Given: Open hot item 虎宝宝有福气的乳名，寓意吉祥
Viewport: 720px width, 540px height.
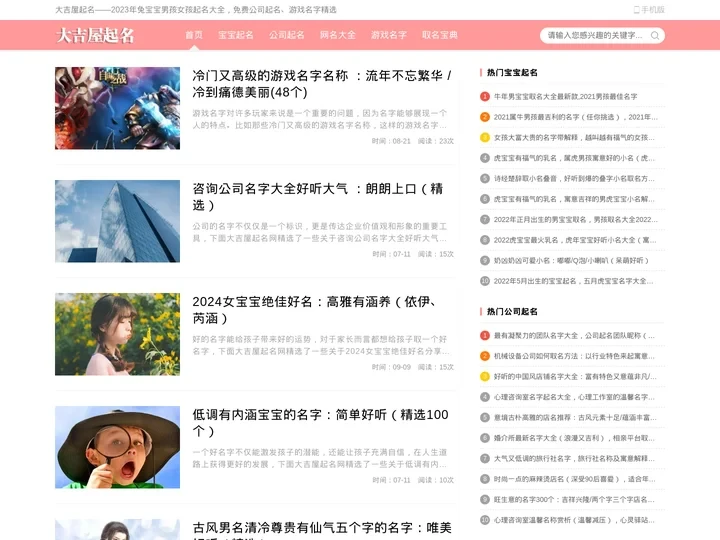Looking at the screenshot, I should tap(574, 199).
